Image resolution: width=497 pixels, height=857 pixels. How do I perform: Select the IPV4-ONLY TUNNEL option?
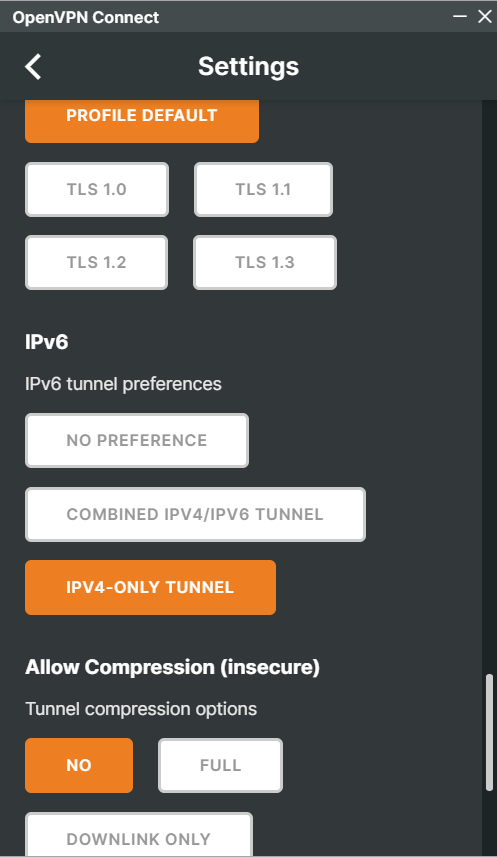[150, 588]
